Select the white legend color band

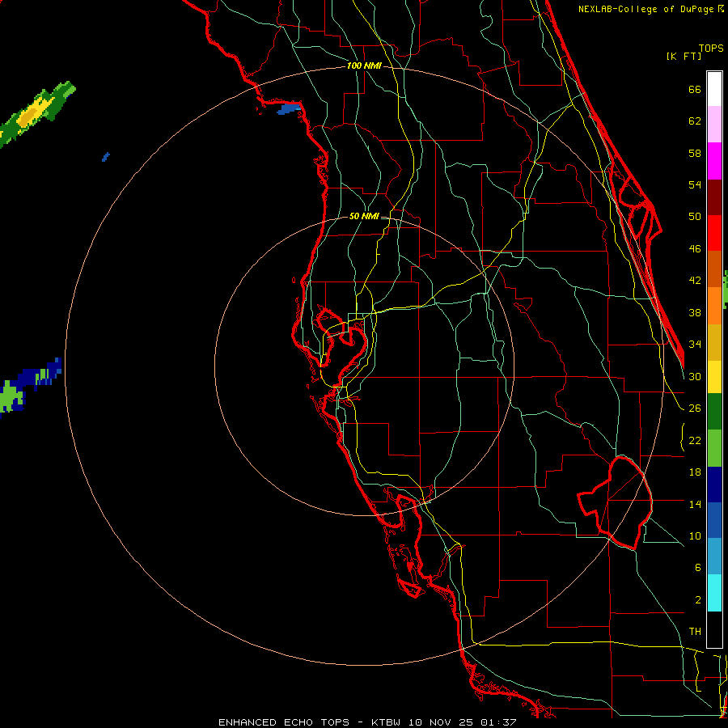(x=714, y=89)
